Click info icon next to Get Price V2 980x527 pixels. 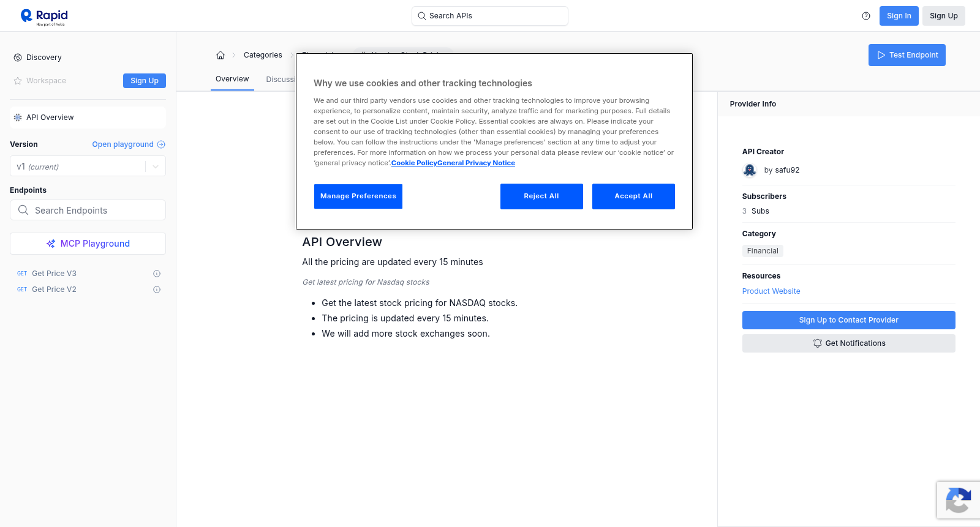click(x=157, y=290)
